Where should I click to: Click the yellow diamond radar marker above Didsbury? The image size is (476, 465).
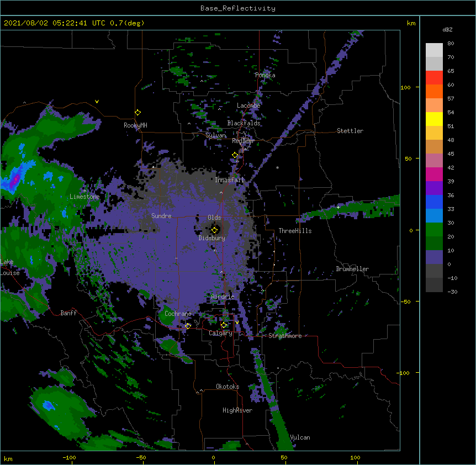[214, 230]
